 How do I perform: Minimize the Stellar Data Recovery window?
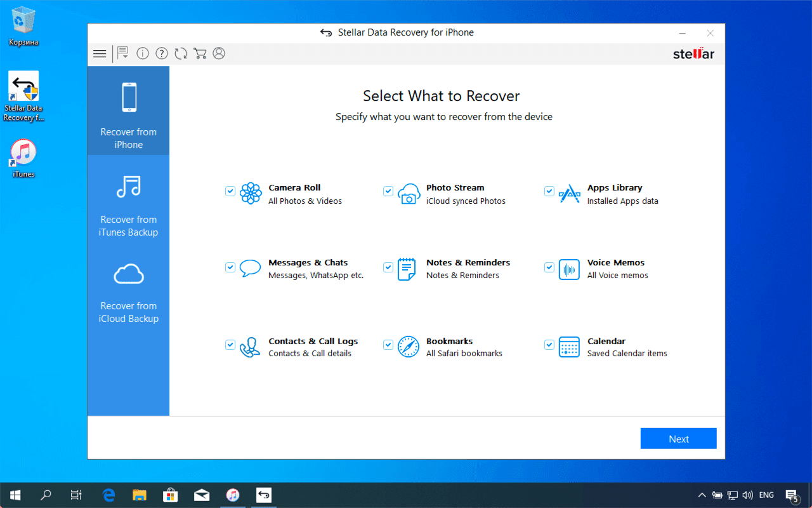coord(683,33)
